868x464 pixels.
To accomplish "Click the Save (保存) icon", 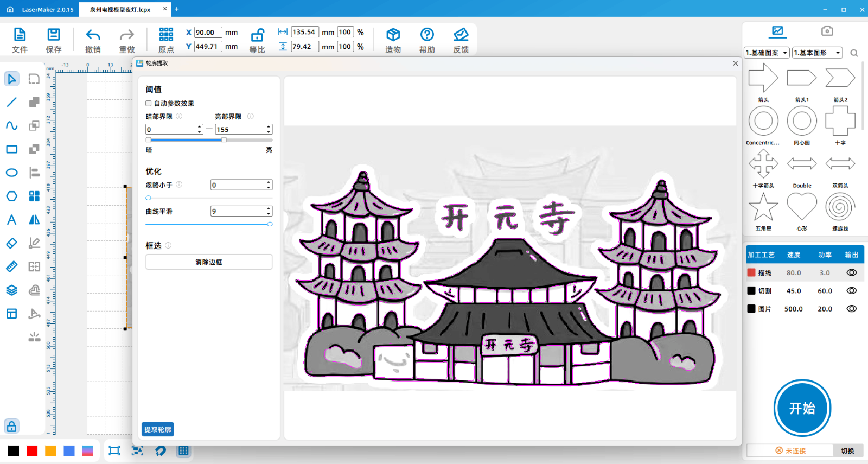I will (54, 36).
